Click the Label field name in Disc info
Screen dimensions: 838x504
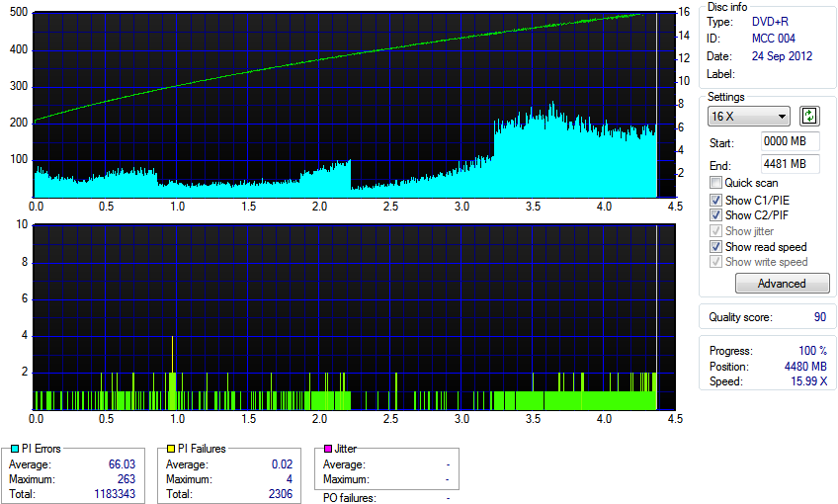(720, 74)
